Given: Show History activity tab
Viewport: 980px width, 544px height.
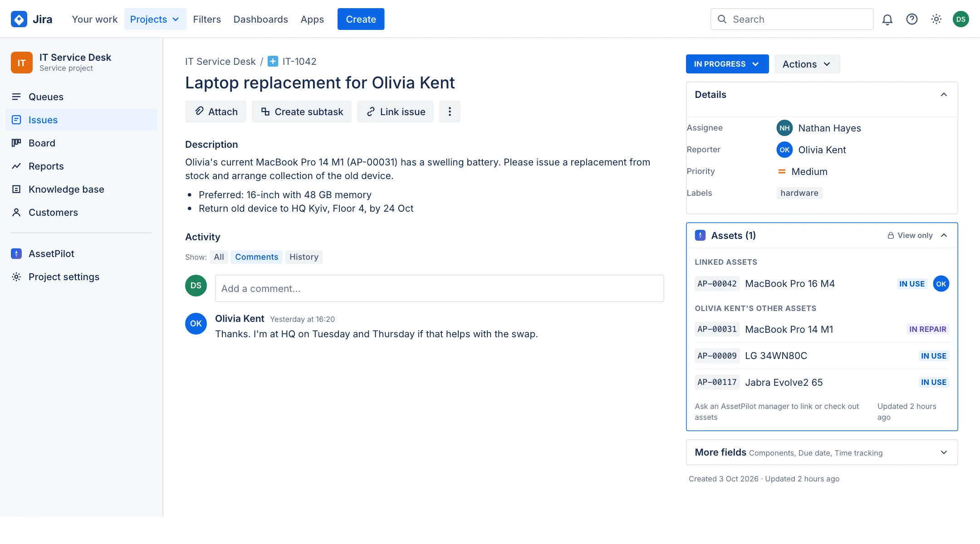Looking at the screenshot, I should tap(304, 257).
